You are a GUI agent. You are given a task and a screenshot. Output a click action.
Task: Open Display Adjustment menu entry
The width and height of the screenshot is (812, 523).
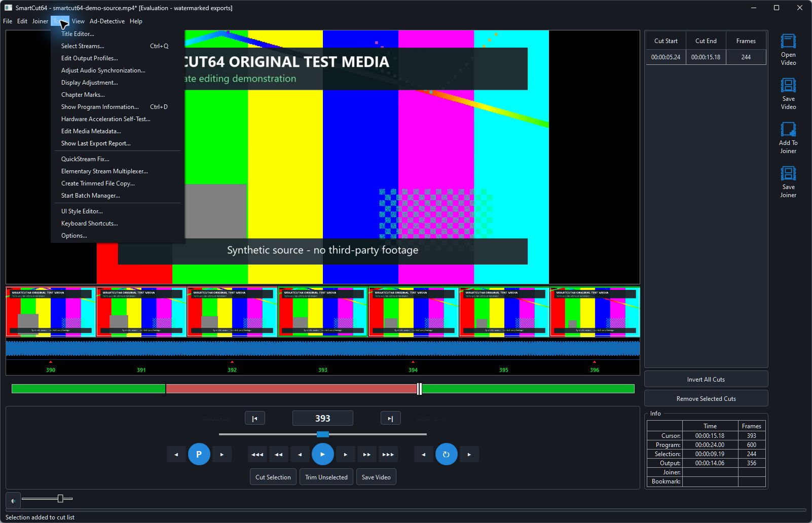pos(118,83)
